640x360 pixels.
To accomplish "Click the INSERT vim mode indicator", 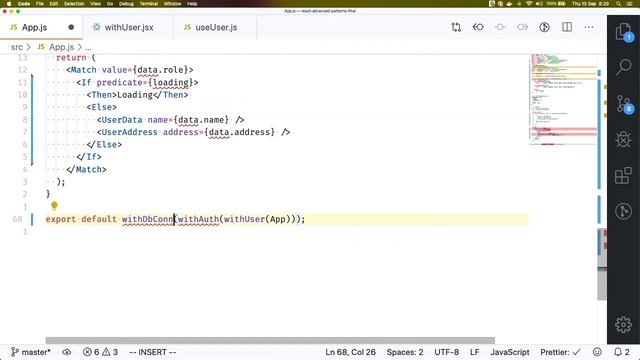I will coord(153,352).
